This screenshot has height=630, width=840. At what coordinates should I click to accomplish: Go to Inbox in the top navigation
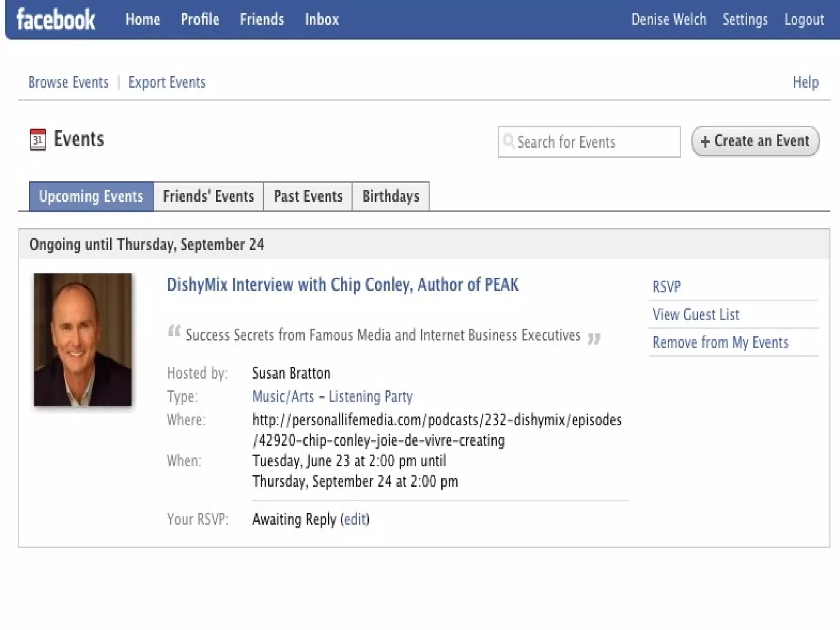point(322,20)
